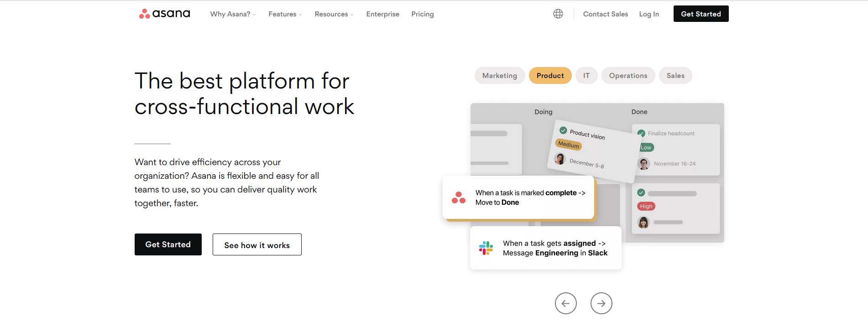868x327 pixels.
Task: Click the Slack logo icon
Action: click(486, 248)
